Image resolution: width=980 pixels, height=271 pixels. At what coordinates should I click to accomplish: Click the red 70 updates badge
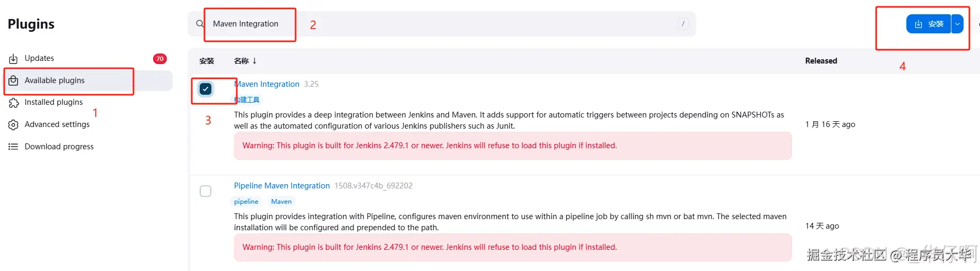[x=159, y=59]
